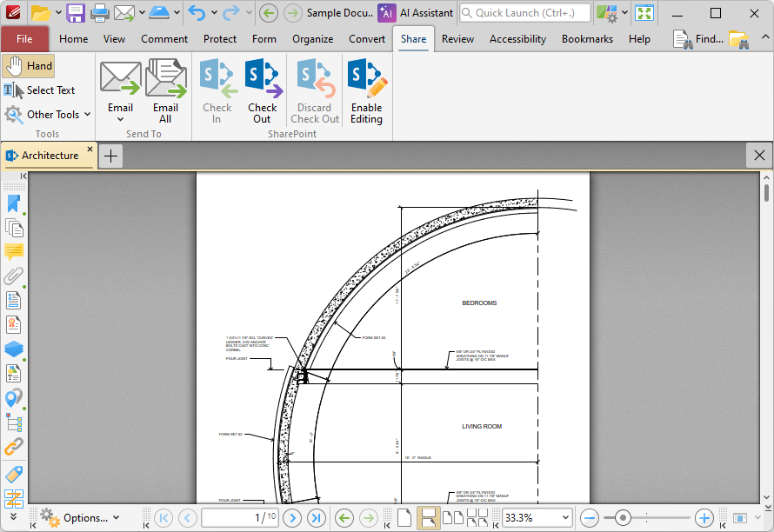Switch to continuous page layout

tap(429, 518)
